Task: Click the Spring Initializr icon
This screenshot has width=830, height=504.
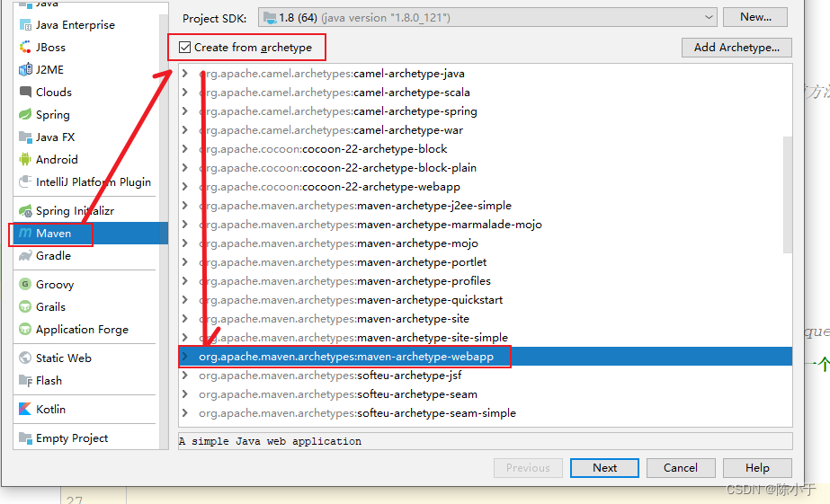Action: coord(25,211)
